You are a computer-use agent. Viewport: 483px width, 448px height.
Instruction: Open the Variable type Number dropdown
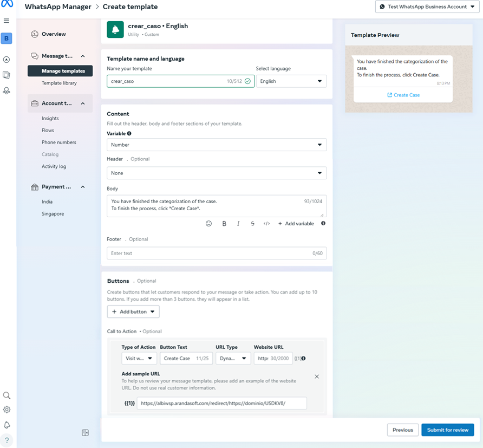tap(217, 145)
